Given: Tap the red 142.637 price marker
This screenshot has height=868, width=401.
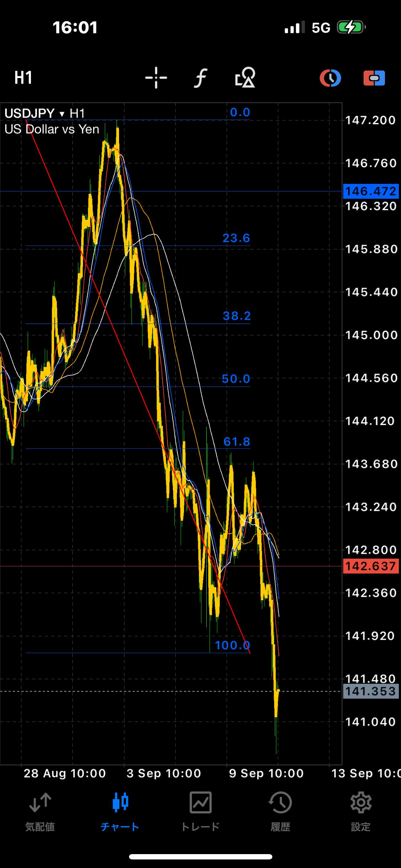Looking at the screenshot, I should [371, 566].
